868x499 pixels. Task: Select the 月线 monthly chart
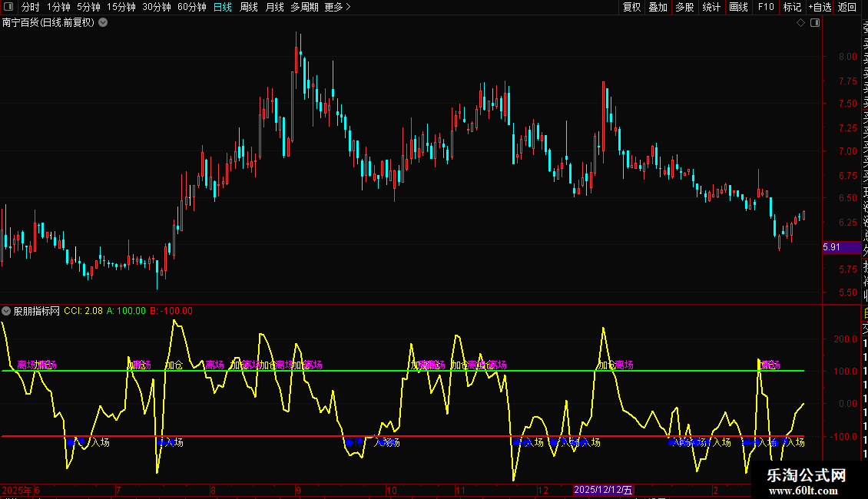click(x=274, y=7)
